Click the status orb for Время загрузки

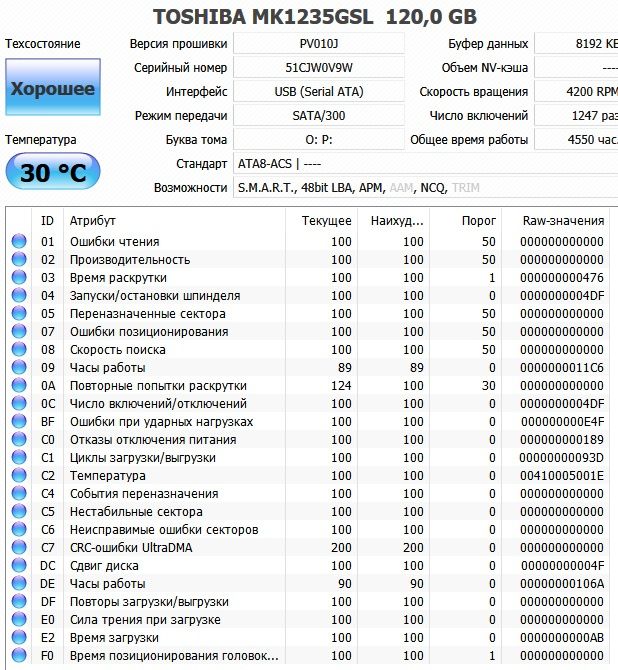[19, 637]
